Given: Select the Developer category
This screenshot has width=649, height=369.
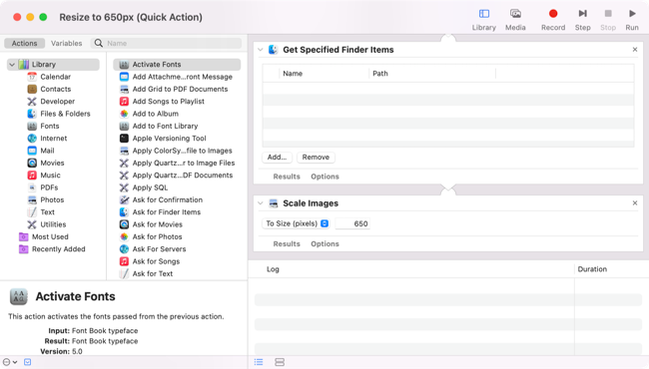Looking at the screenshot, I should (58, 101).
